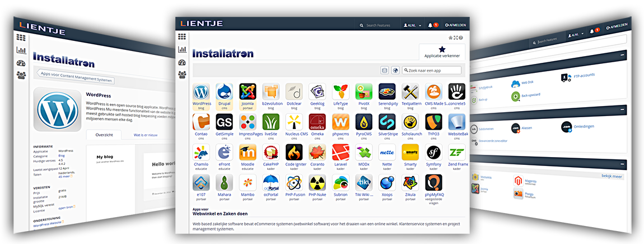Open Back-upwizard in right window
The height and width of the screenshot is (244, 644).
pyautogui.click(x=526, y=96)
